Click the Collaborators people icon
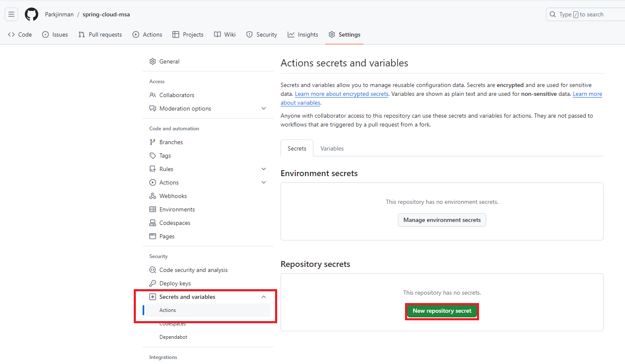The image size is (625, 364). tap(153, 95)
